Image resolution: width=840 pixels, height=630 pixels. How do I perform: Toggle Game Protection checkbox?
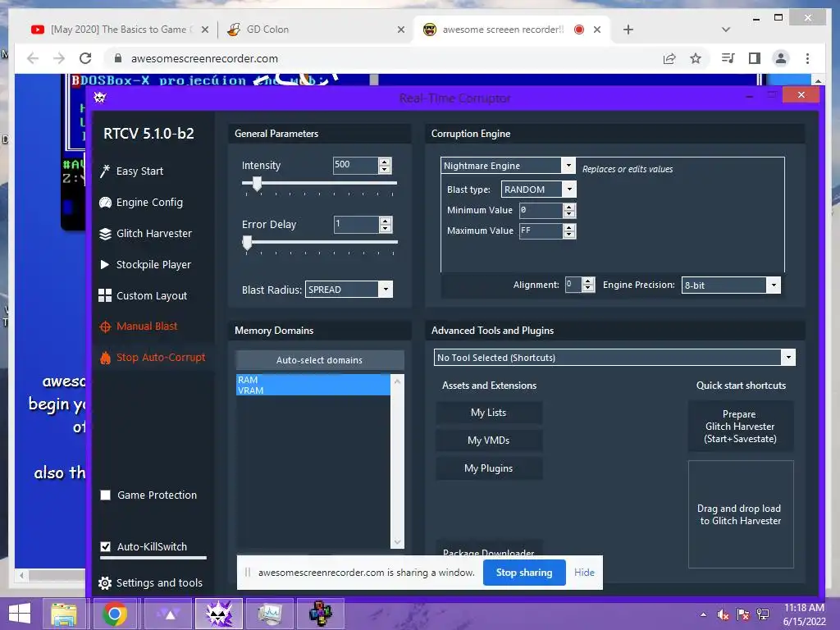click(106, 495)
